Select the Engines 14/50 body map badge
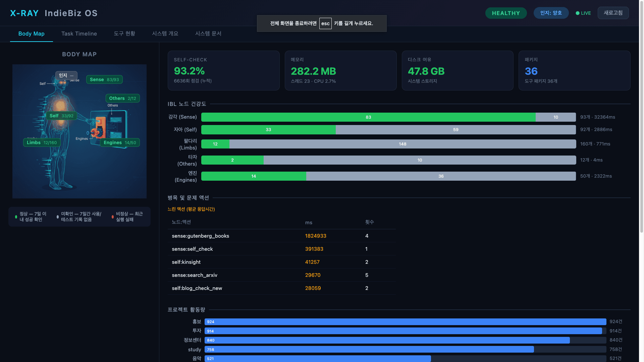 119,142
